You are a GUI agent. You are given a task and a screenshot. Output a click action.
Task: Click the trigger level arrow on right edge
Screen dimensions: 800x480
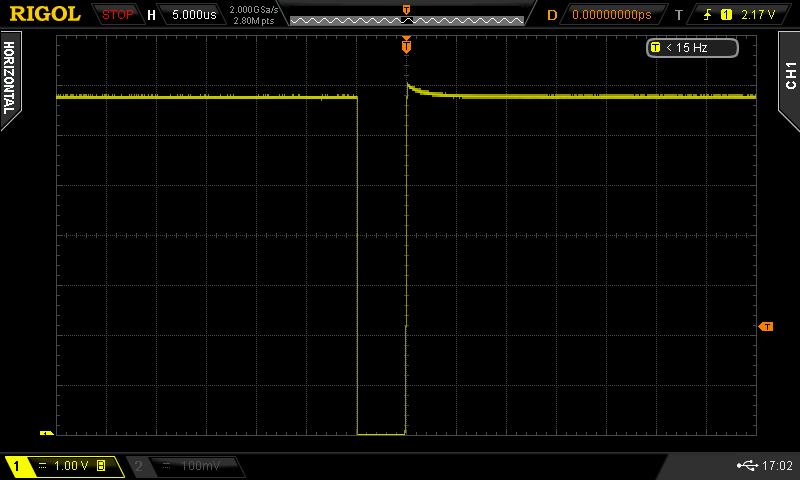(x=766, y=327)
